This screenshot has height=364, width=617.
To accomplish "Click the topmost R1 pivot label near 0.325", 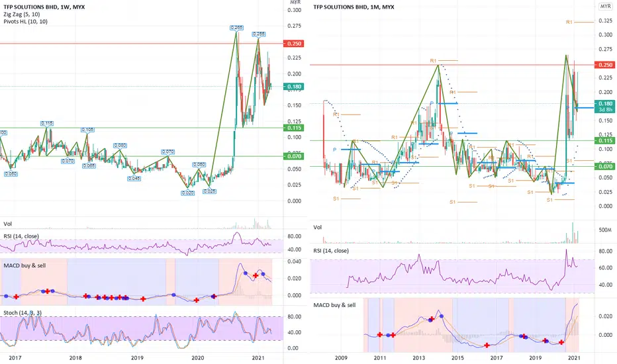I will [569, 23].
